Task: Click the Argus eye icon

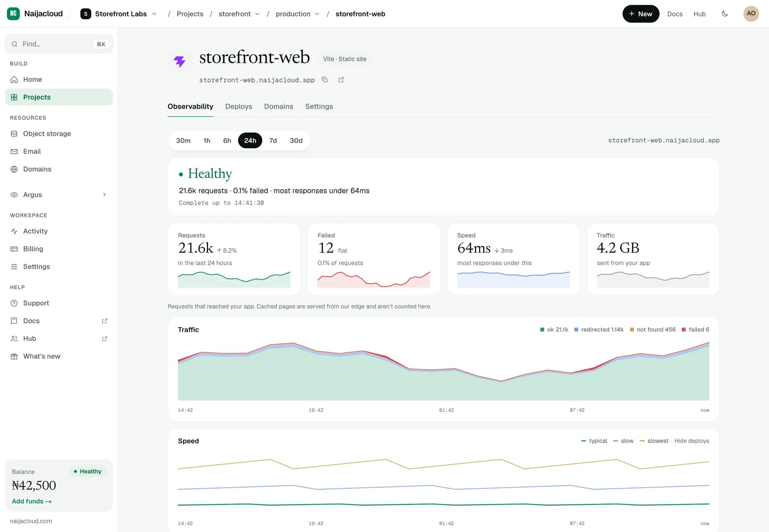Action: 14,195
